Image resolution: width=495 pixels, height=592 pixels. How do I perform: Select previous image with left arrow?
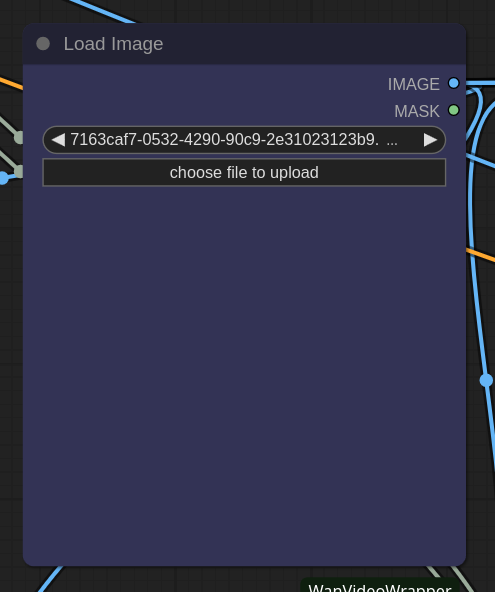(58, 140)
